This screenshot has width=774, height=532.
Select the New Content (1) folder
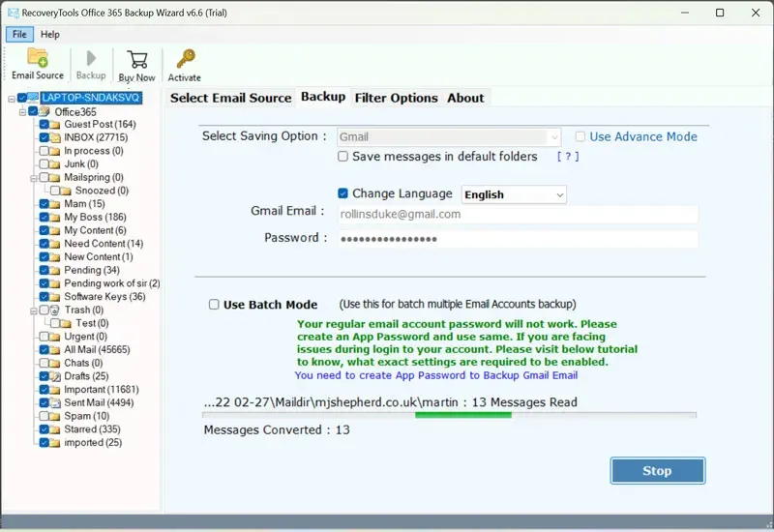(x=99, y=257)
